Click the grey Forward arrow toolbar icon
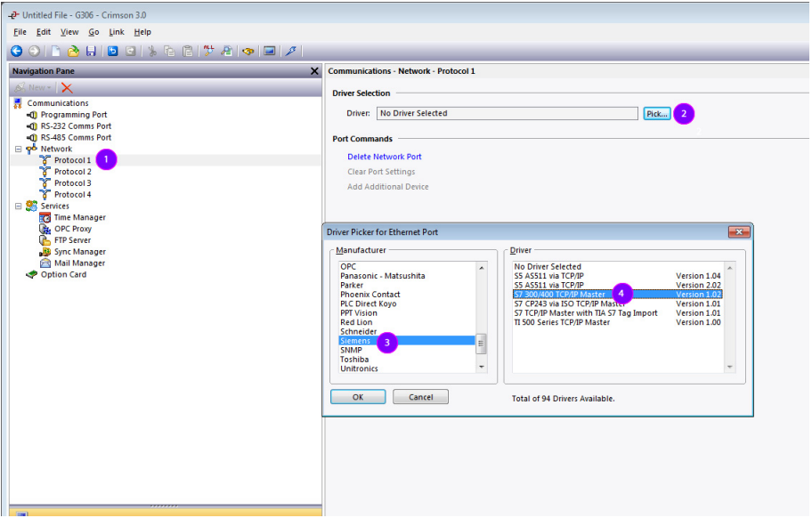 point(34,51)
